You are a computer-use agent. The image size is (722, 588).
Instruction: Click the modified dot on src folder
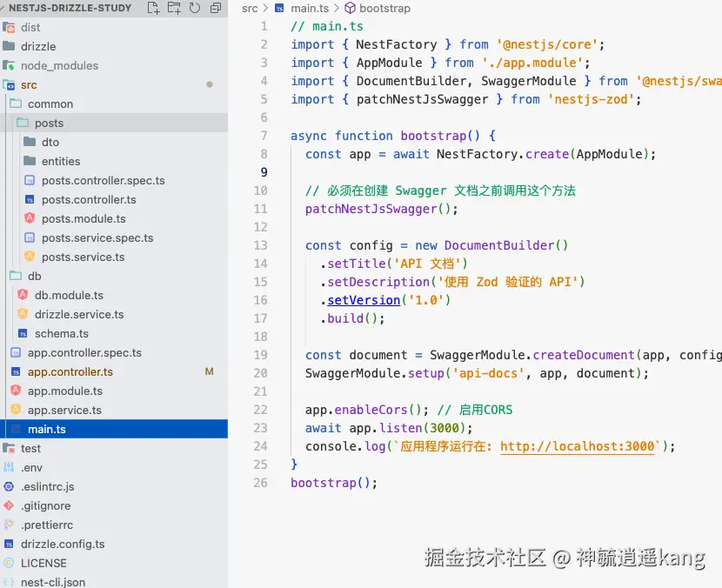coord(210,84)
